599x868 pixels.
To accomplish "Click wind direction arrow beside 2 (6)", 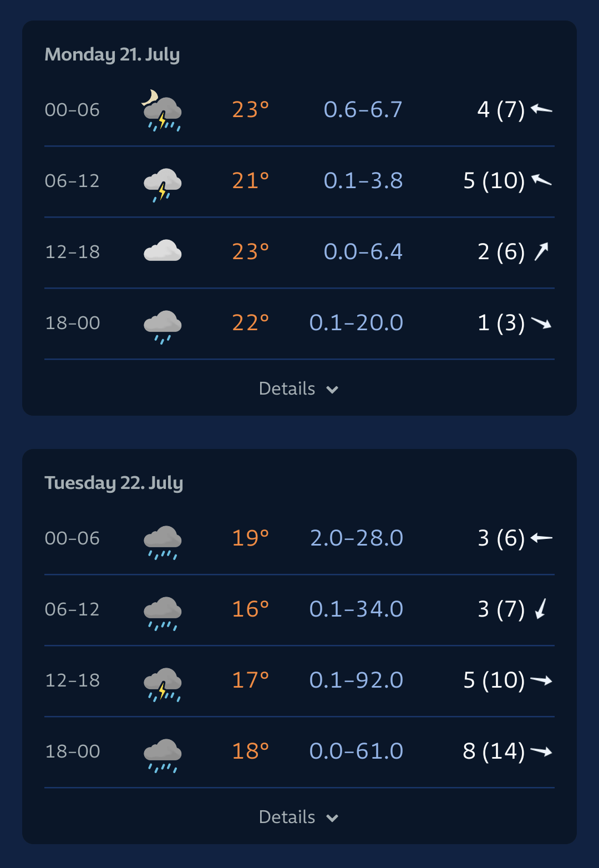I will point(541,251).
